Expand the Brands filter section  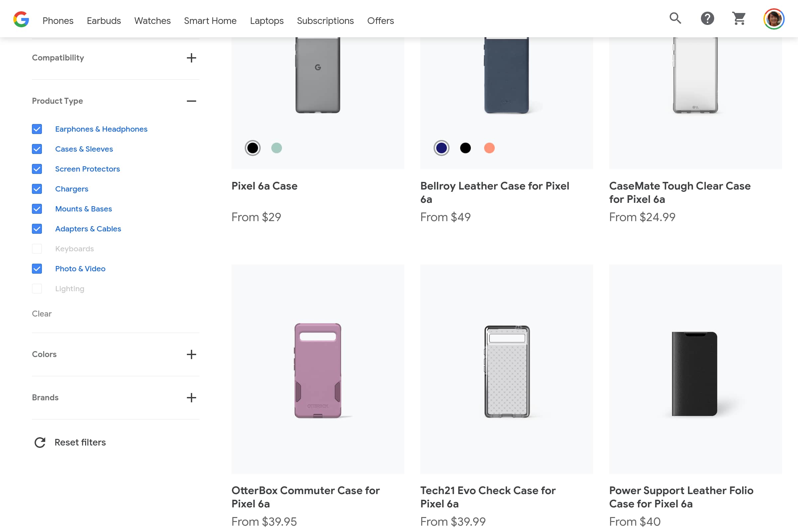click(192, 398)
